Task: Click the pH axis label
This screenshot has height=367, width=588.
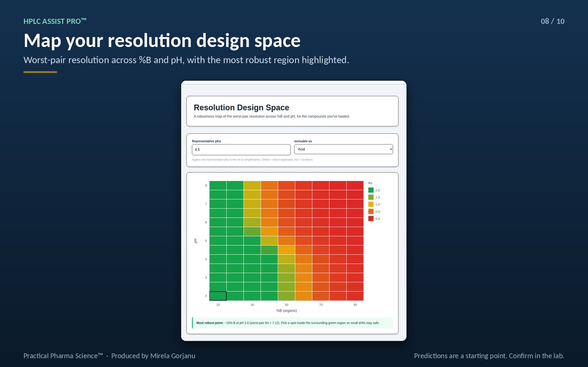Action: point(196,241)
